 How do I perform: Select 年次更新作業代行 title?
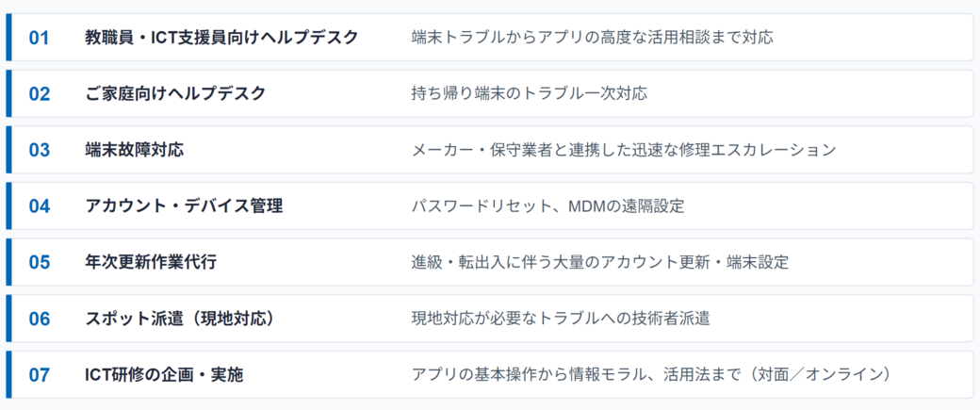[151, 263]
